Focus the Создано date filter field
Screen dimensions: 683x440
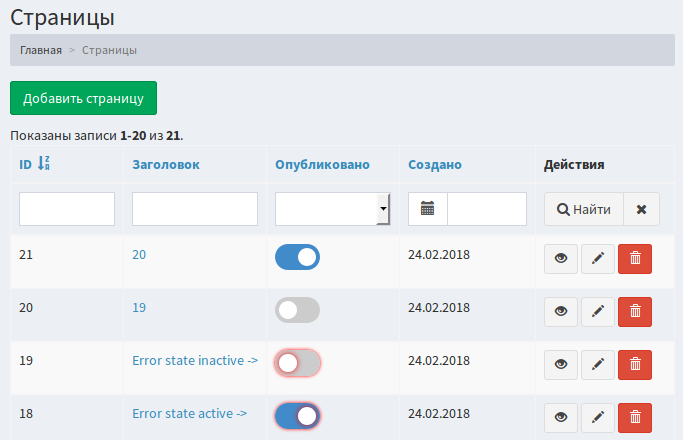487,209
